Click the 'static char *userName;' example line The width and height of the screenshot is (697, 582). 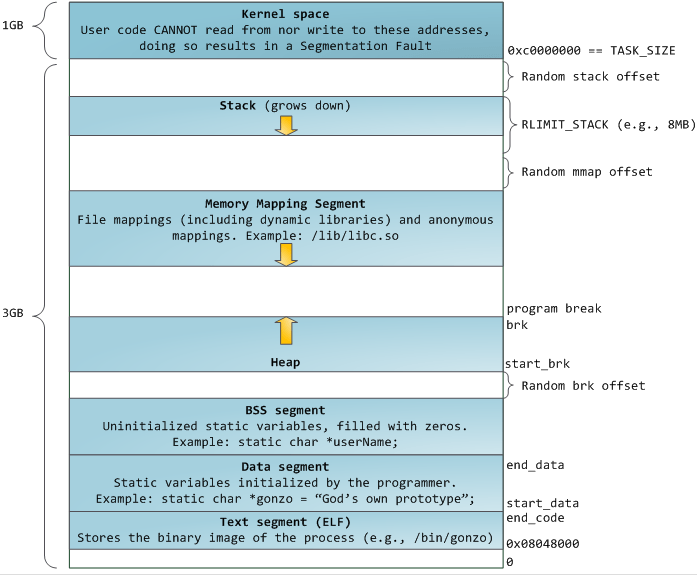tap(285, 442)
